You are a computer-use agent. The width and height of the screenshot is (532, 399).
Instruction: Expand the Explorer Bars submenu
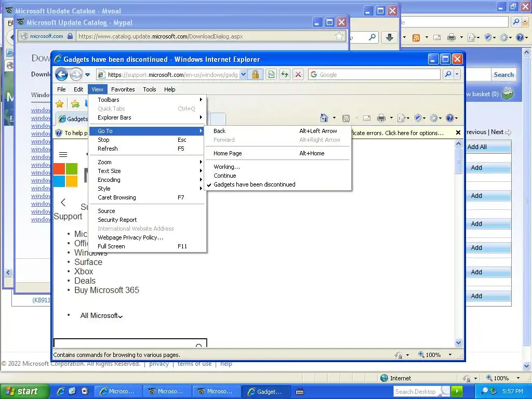pyautogui.click(x=147, y=117)
